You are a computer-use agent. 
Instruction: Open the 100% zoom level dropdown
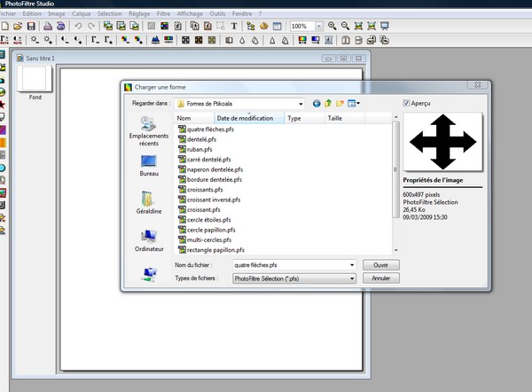[319, 26]
